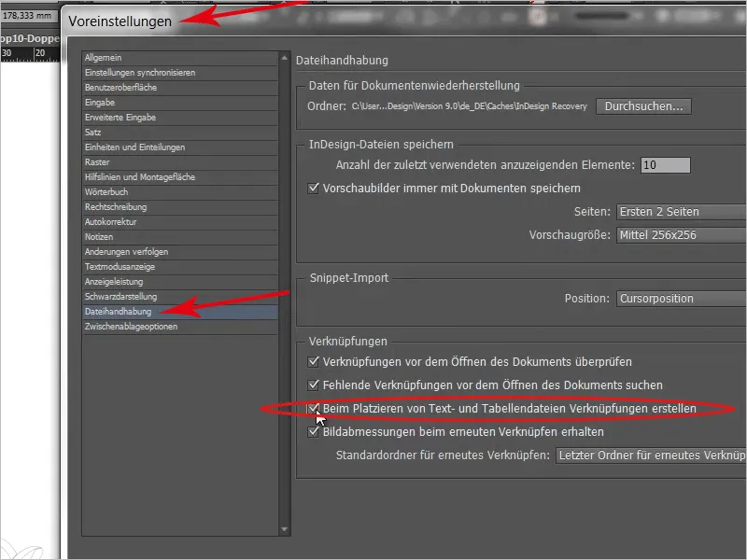Select Dateihandhabung category
The height and width of the screenshot is (560, 747).
[180, 312]
